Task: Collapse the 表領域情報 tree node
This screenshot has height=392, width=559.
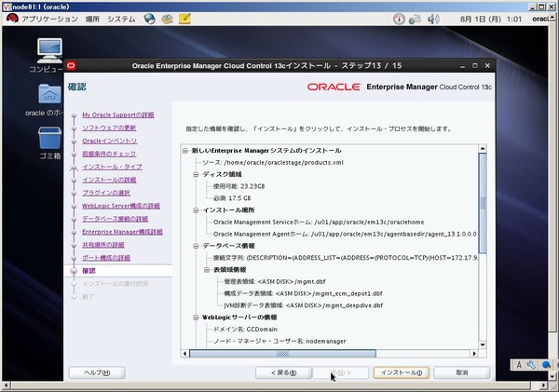Action: pos(207,270)
